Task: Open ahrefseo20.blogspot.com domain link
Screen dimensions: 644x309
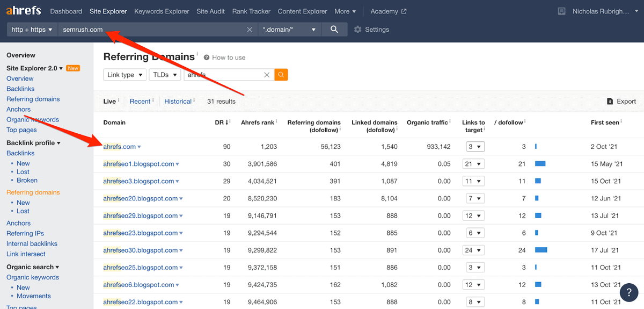Action: coord(141,198)
